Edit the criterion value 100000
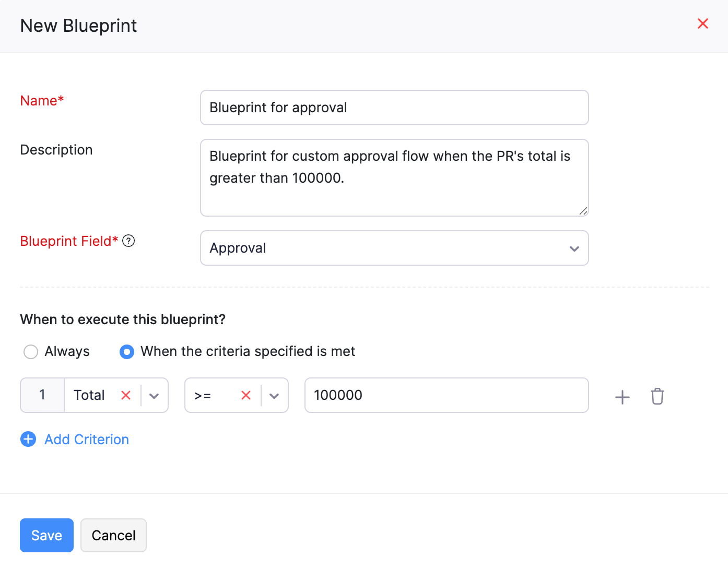Screen dimensions: 728x569 (447, 395)
